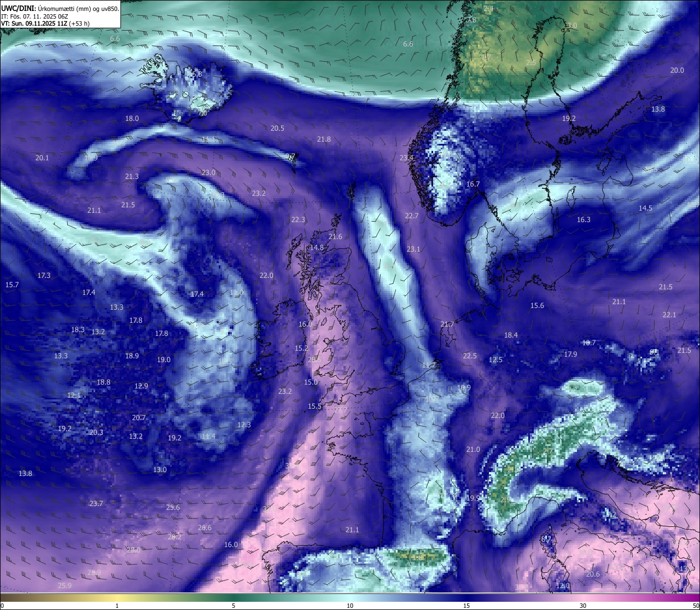Image resolution: width=700 pixels, height=610 pixels.
Task: Click the 20.5 value on the map
Action: [277, 128]
